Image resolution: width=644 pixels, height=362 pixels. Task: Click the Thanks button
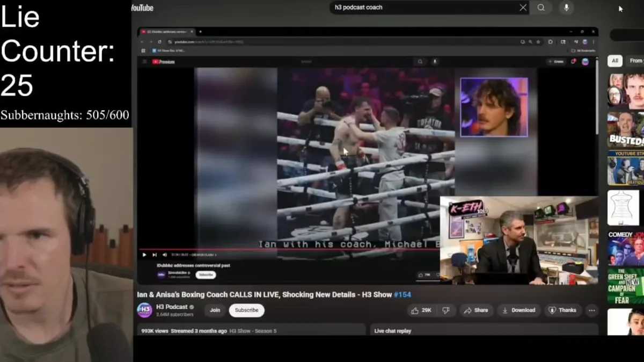(x=562, y=310)
